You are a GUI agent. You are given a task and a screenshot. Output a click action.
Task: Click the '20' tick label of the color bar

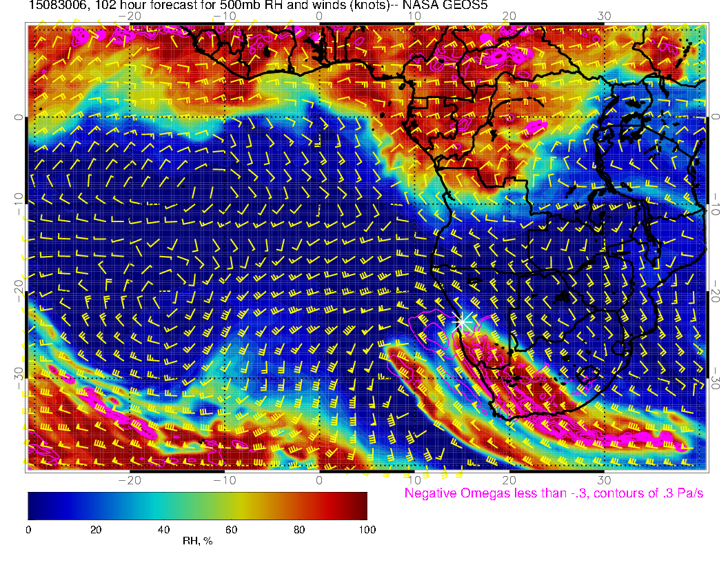click(96, 530)
